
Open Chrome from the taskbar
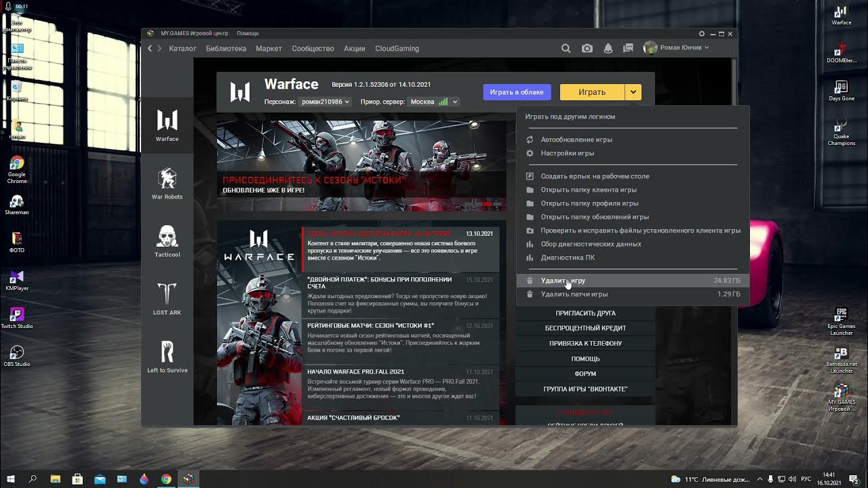(x=166, y=479)
